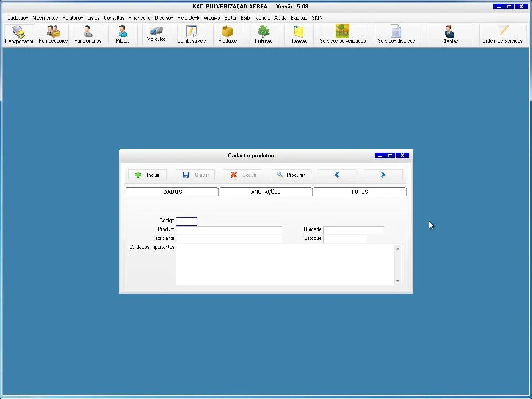Screen dimensions: 532x399
Task: Open the Help Desk menu
Action: coord(188,18)
